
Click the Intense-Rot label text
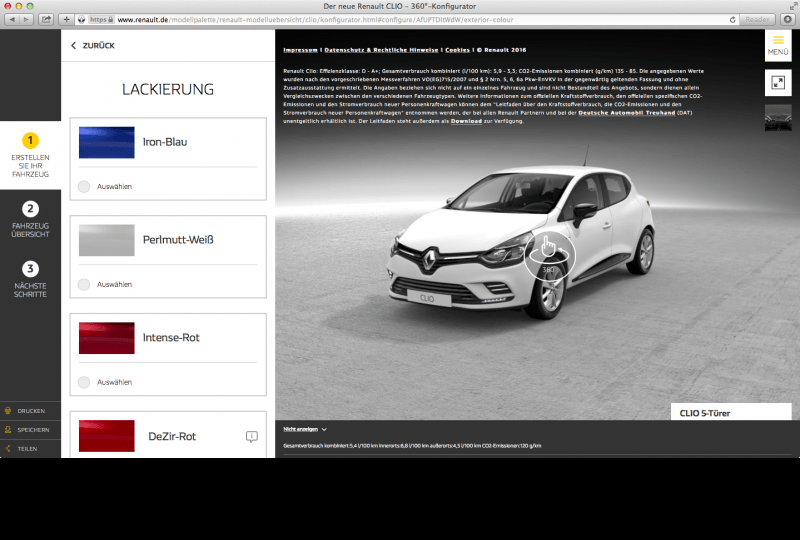point(171,337)
